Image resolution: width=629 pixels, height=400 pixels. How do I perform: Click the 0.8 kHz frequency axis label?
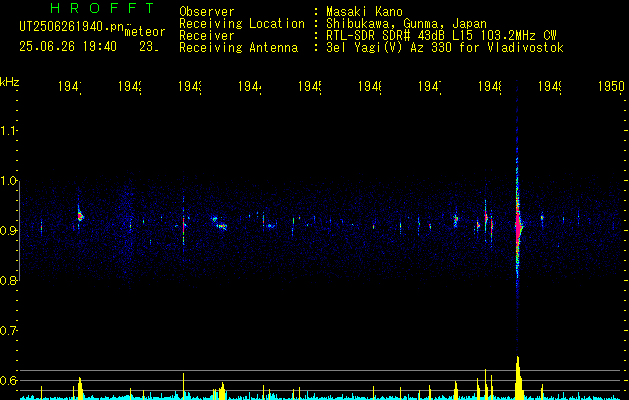[8, 281]
